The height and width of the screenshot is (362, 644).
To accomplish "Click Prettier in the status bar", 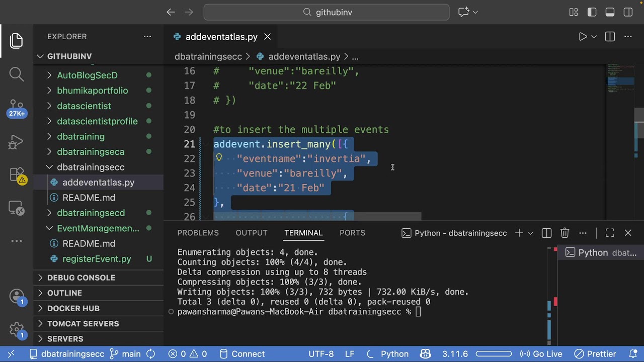I will (x=595, y=354).
